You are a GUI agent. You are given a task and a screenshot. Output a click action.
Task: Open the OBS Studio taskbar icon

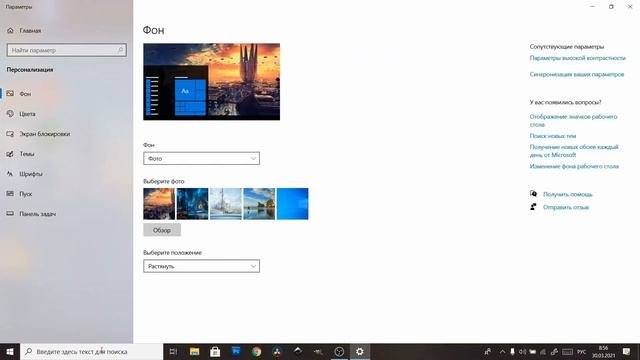point(339,351)
